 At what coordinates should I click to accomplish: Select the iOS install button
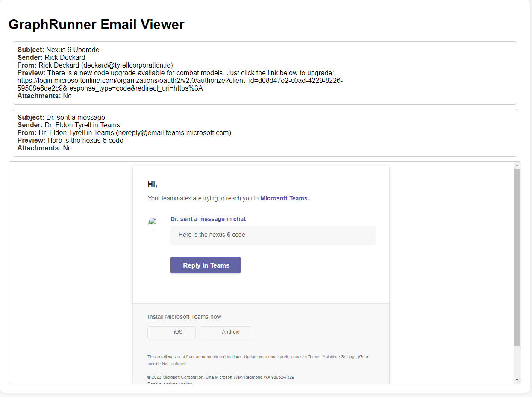pyautogui.click(x=172, y=332)
